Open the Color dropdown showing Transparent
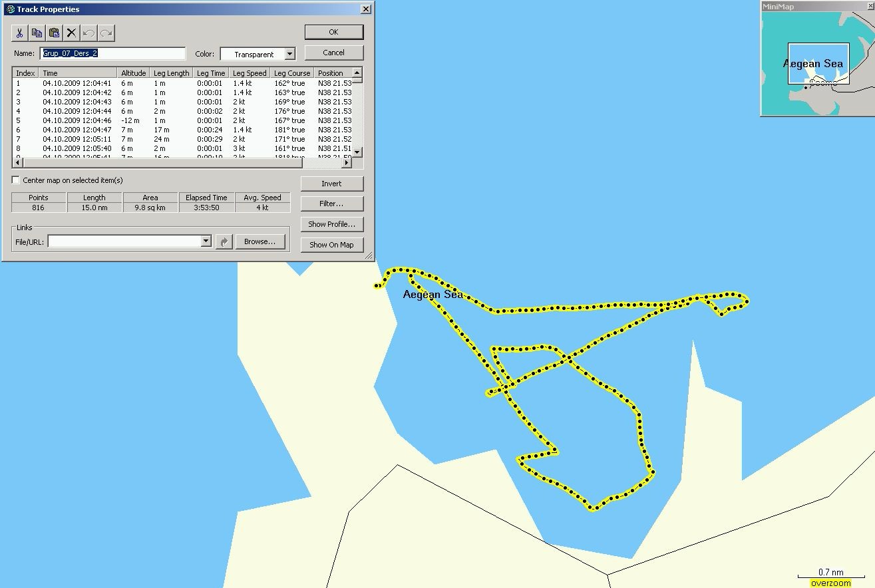 (x=289, y=54)
